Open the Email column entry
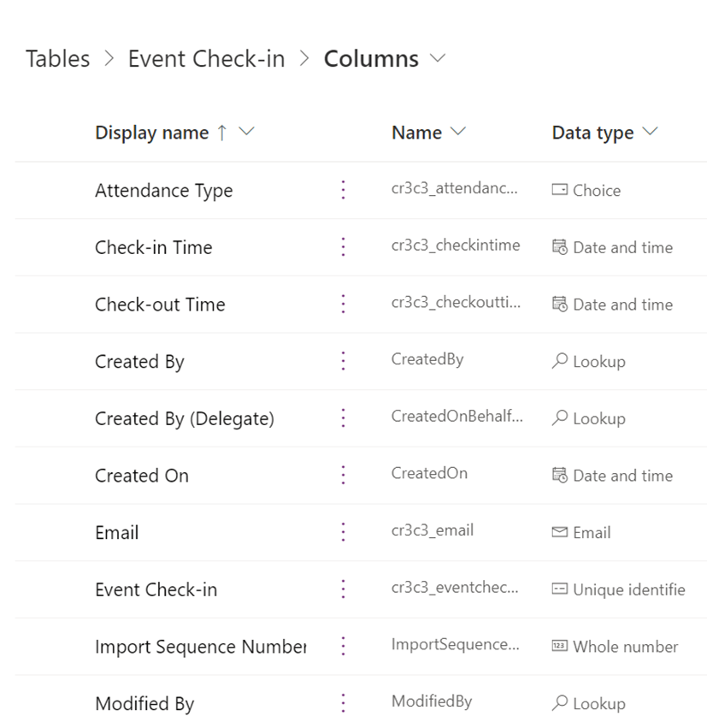This screenshot has width=707, height=728. 116,533
